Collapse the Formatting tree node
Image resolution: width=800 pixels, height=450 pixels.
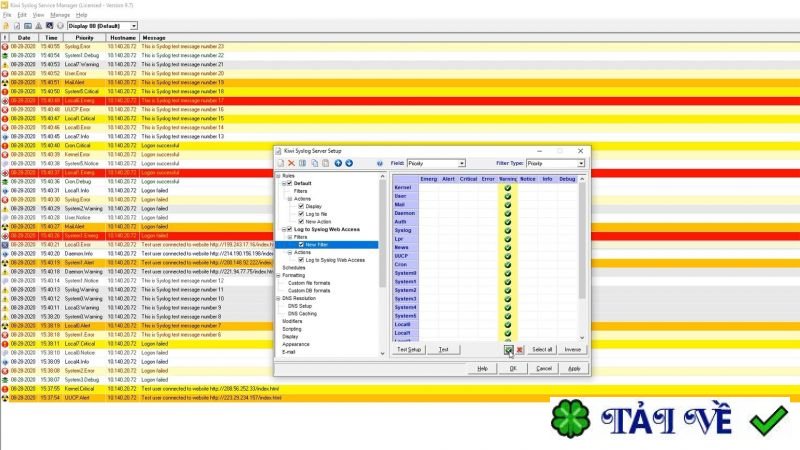tap(279, 275)
